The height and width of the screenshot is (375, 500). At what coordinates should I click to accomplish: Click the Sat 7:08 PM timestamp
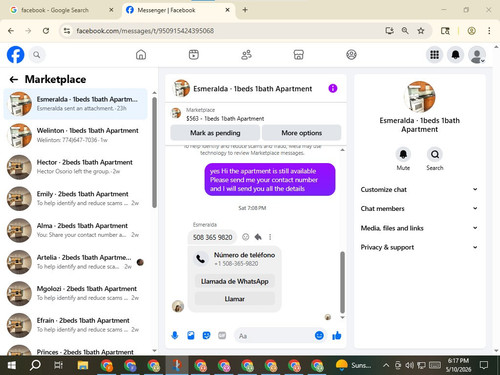pos(252,208)
